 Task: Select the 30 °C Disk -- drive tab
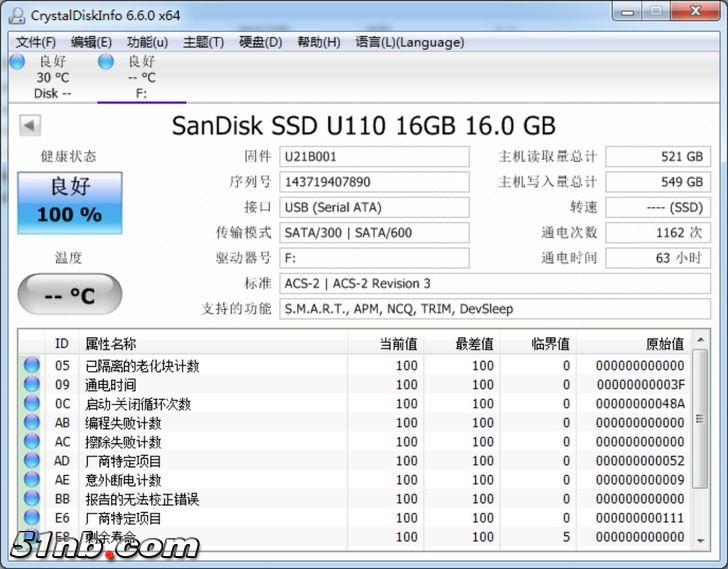pyautogui.click(x=52, y=77)
